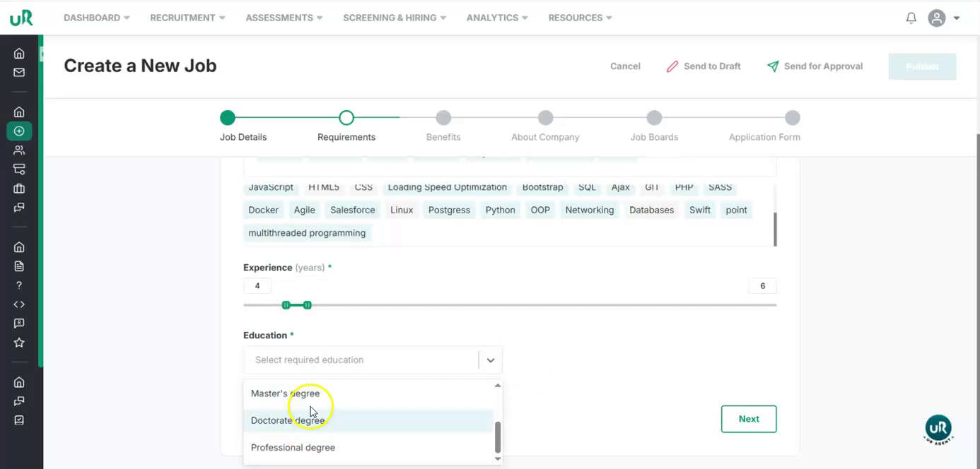Click the question mark help icon
The width and height of the screenshot is (980, 469).
point(19,285)
